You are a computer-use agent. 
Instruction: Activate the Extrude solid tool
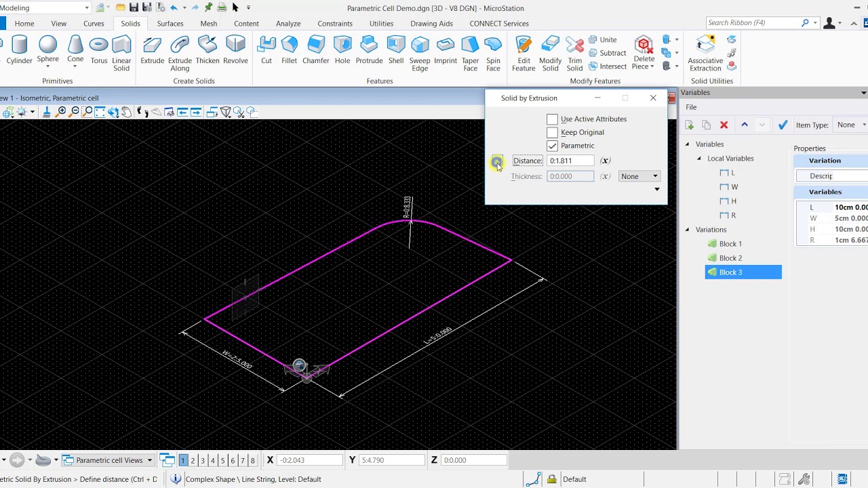[153, 52]
